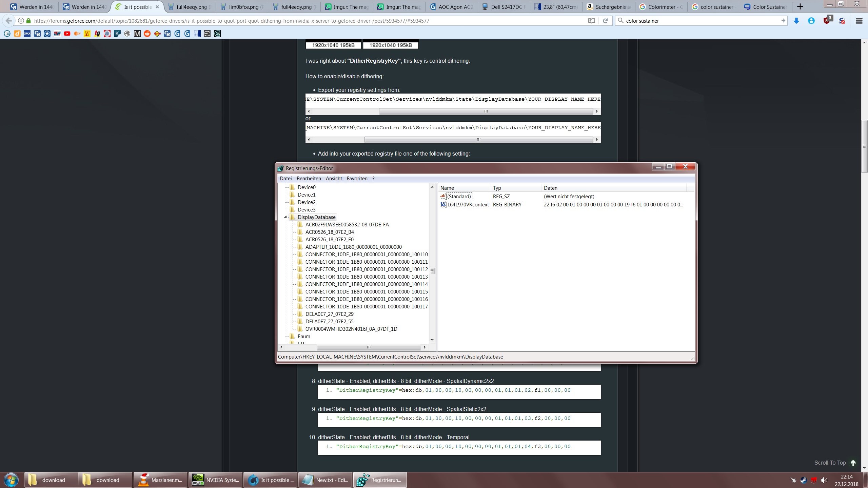The height and width of the screenshot is (488, 868).
Task: Open the Steam tray icon
Action: pyautogui.click(x=803, y=480)
